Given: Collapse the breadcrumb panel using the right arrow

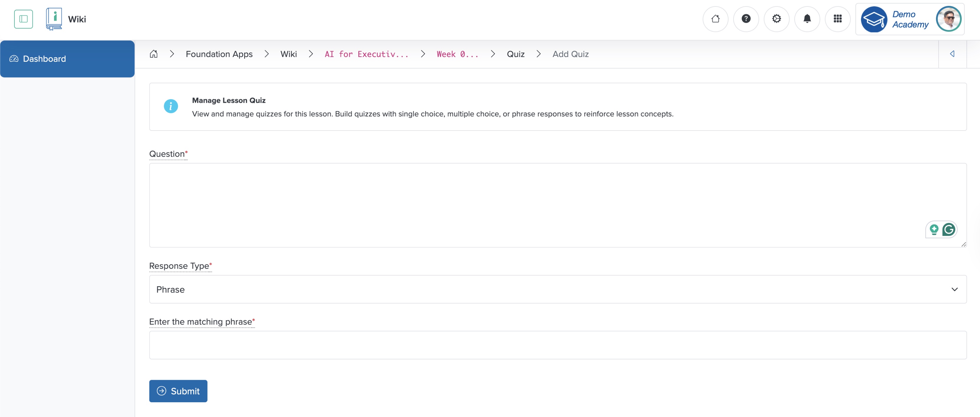Looking at the screenshot, I should pos(953,54).
